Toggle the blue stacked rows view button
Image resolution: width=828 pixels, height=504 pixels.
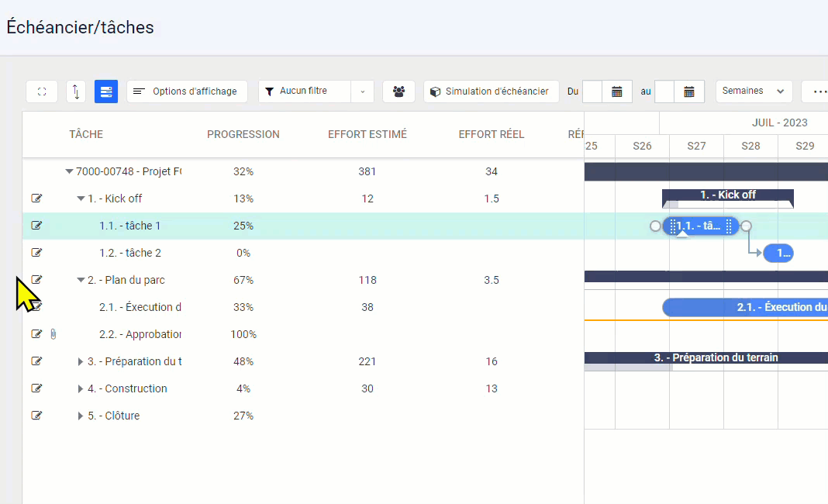(106, 91)
